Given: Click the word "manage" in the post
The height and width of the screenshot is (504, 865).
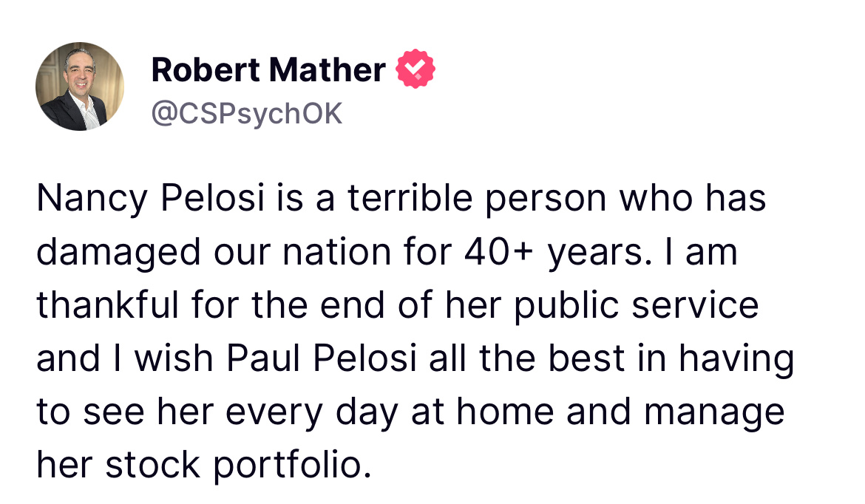Looking at the screenshot, I should click(x=713, y=412).
